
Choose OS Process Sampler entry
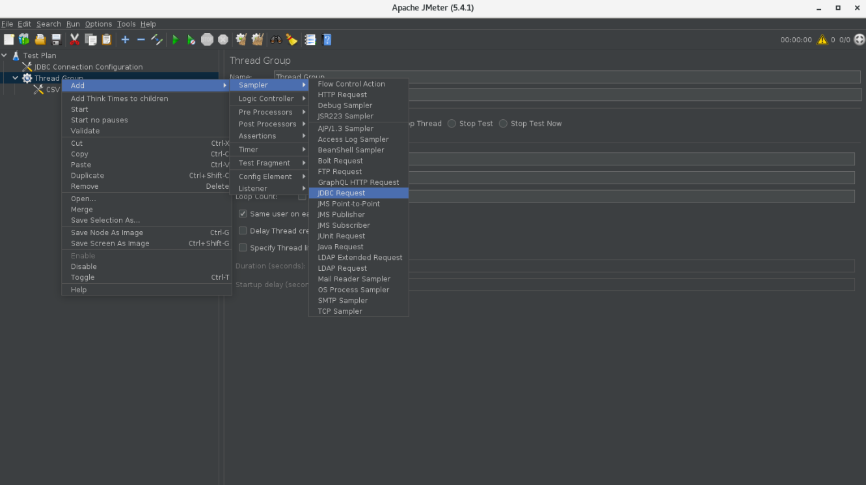tap(359, 290)
